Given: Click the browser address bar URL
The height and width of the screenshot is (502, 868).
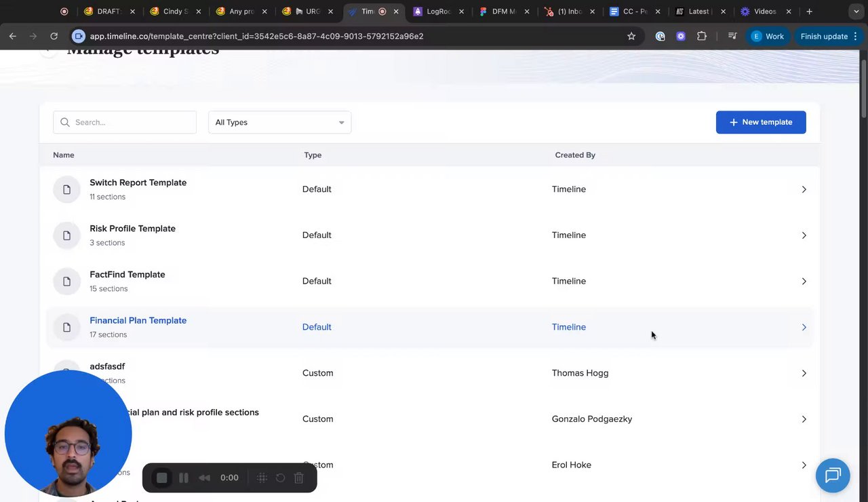Looking at the screenshot, I should point(256,36).
